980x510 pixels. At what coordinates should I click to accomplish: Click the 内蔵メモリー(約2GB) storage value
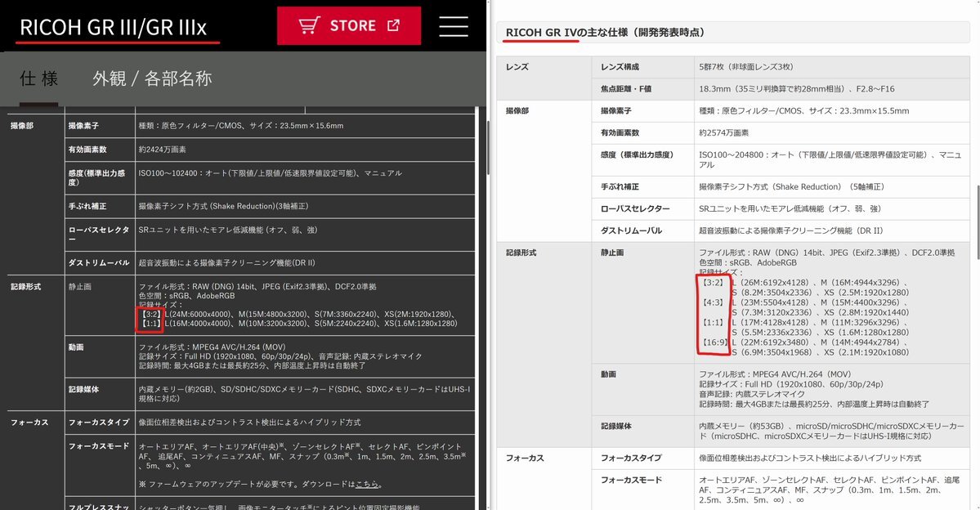point(304,394)
